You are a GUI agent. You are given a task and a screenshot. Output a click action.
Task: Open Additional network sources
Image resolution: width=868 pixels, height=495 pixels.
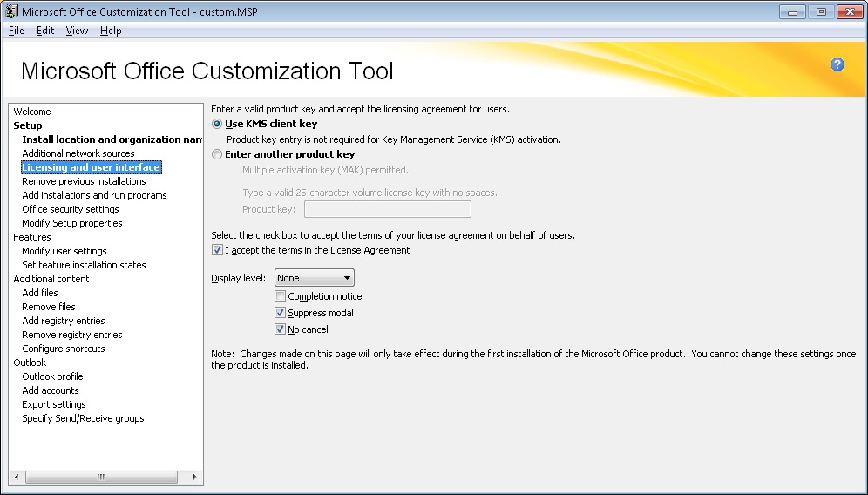pos(78,153)
